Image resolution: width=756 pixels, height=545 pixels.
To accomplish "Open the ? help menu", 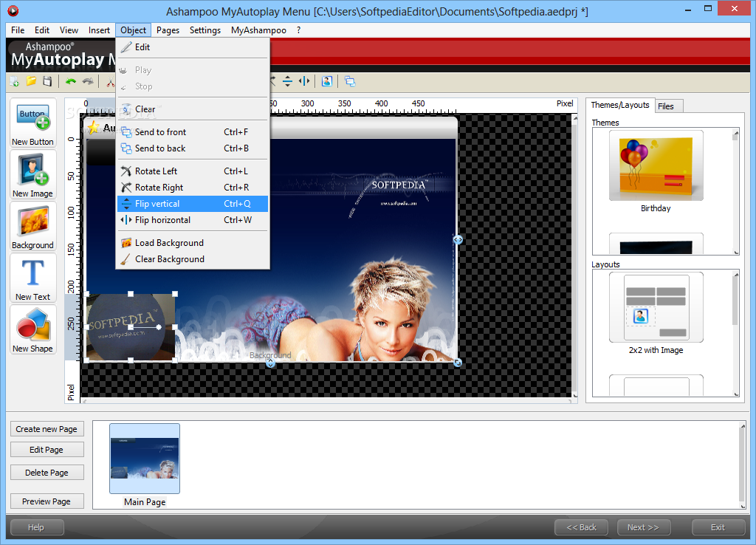I will (x=298, y=30).
